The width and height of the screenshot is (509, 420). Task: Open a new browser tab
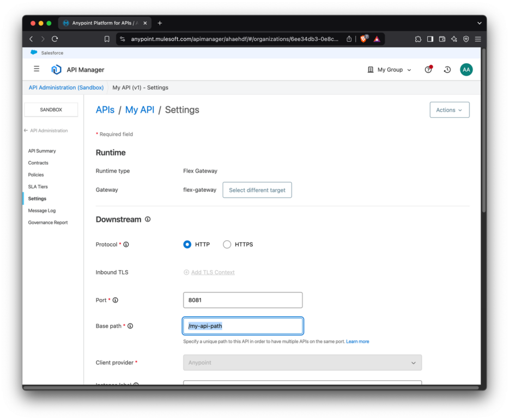[160, 23]
